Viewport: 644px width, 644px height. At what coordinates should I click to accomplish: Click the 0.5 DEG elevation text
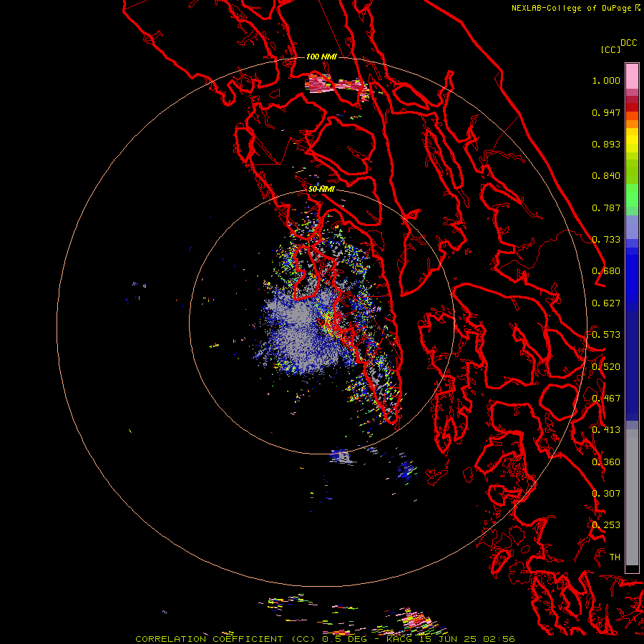coord(348,639)
